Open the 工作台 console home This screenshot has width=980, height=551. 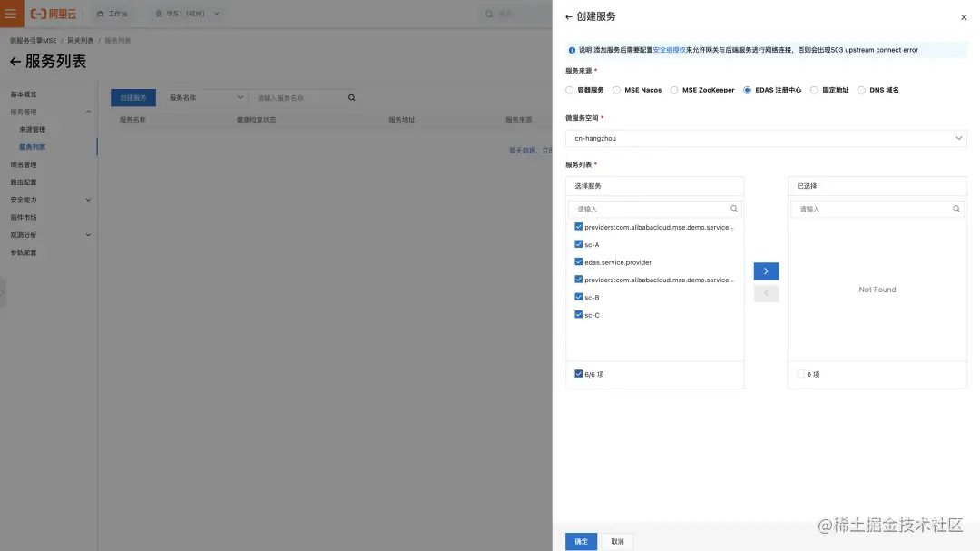point(113,14)
